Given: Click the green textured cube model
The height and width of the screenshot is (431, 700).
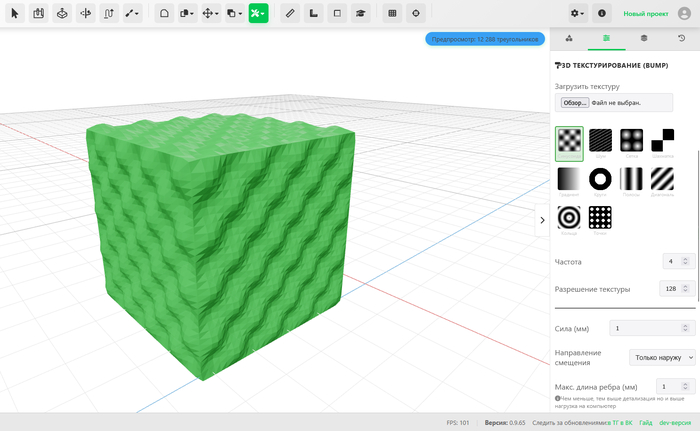Looking at the screenshot, I should pyautogui.click(x=221, y=246).
